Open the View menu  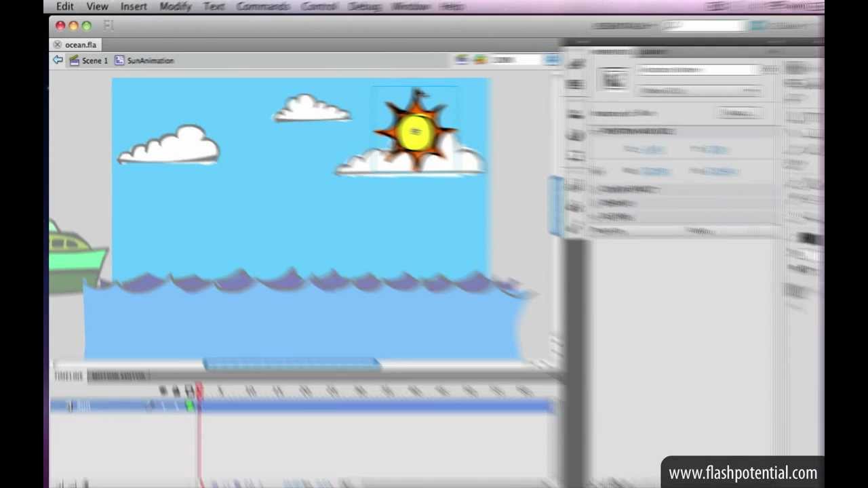tap(97, 6)
